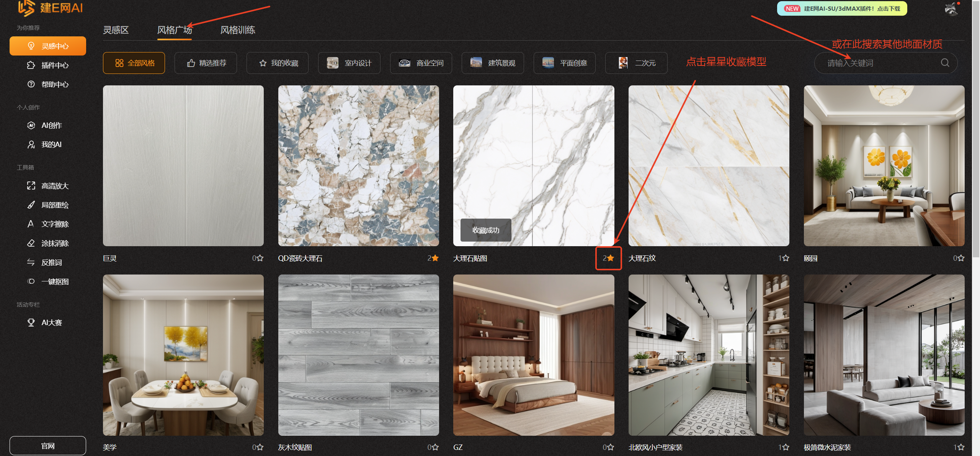Toggle favorite star on 大理石纹
Image resolution: width=980 pixels, height=456 pixels.
[786, 258]
